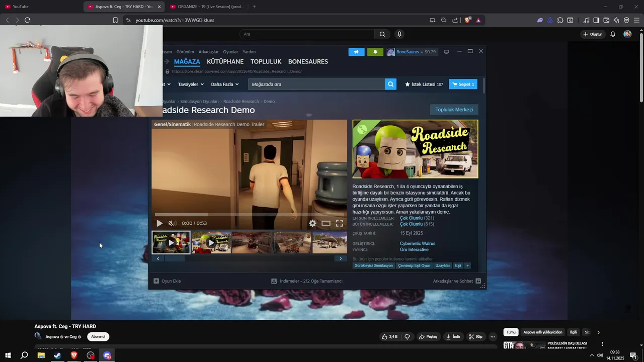Screen dimensions: 644x362
Task: Expand Daha Fazla dropdown in Steam store
Action: pos(225,84)
